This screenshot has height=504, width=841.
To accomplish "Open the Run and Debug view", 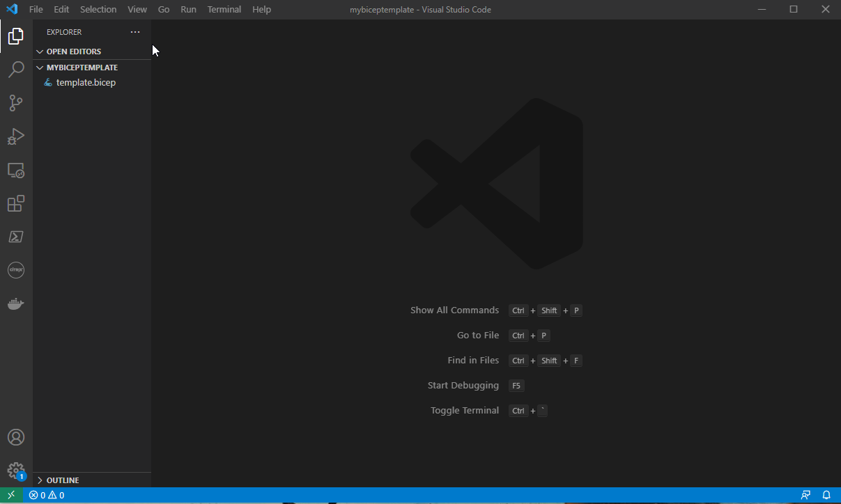I will click(x=16, y=136).
